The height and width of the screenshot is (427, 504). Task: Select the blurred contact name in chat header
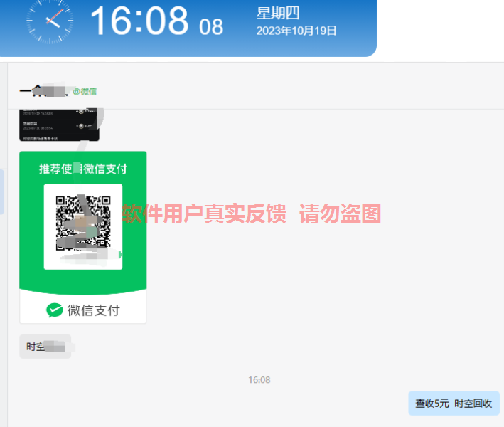(x=44, y=90)
